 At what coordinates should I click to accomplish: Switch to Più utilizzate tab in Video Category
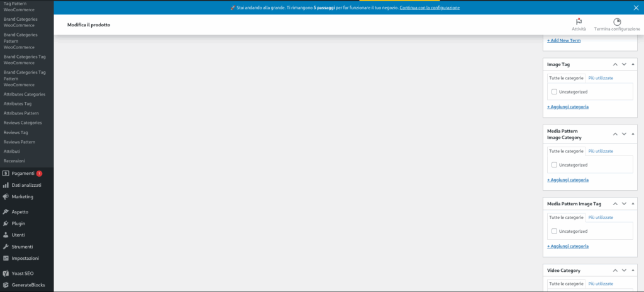[601, 284]
